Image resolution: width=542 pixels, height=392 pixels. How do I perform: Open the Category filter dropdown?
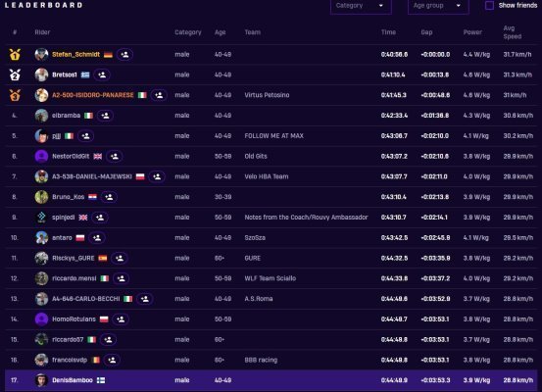(x=361, y=6)
